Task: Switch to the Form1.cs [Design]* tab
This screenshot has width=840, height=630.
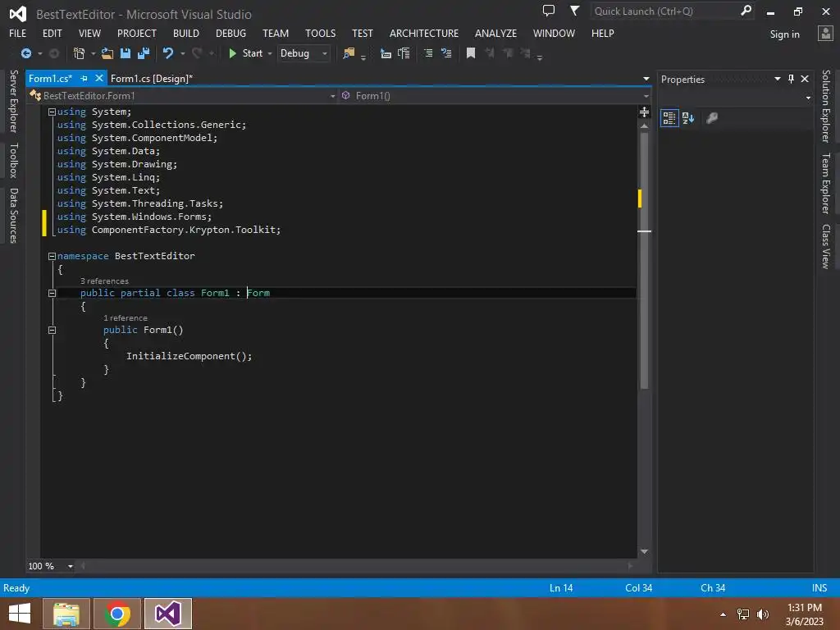Action: [152, 78]
